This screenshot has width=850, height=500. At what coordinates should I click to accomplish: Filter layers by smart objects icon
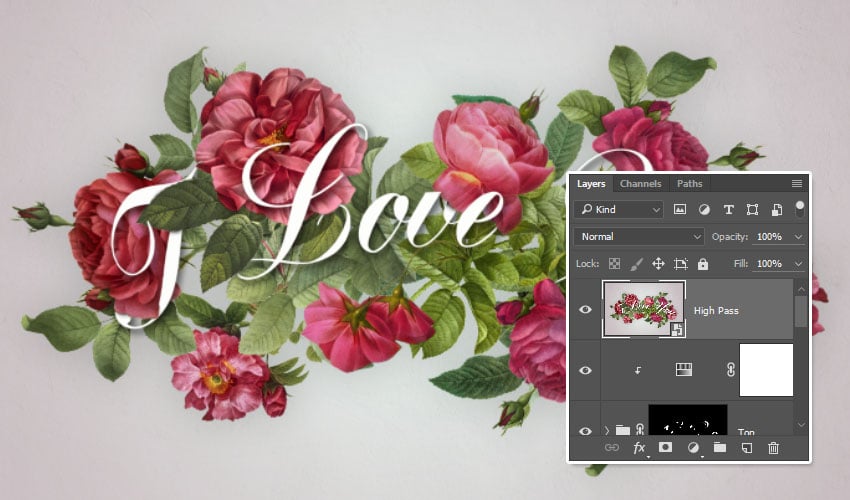tap(776, 209)
